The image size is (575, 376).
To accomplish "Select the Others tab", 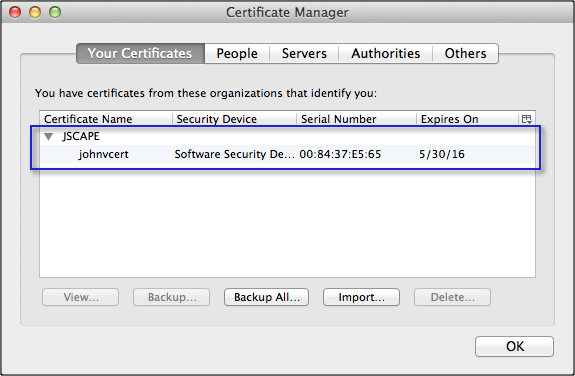I will pos(465,54).
